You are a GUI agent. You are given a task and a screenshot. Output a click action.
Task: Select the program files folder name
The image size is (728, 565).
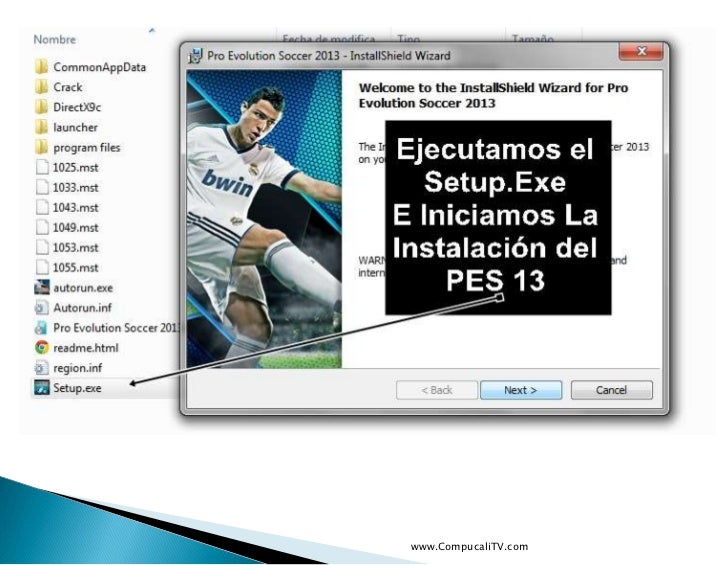(87, 148)
